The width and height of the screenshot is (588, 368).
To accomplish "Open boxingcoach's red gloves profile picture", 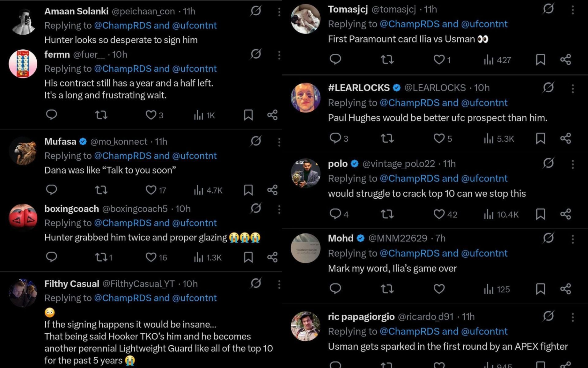I will [x=23, y=217].
